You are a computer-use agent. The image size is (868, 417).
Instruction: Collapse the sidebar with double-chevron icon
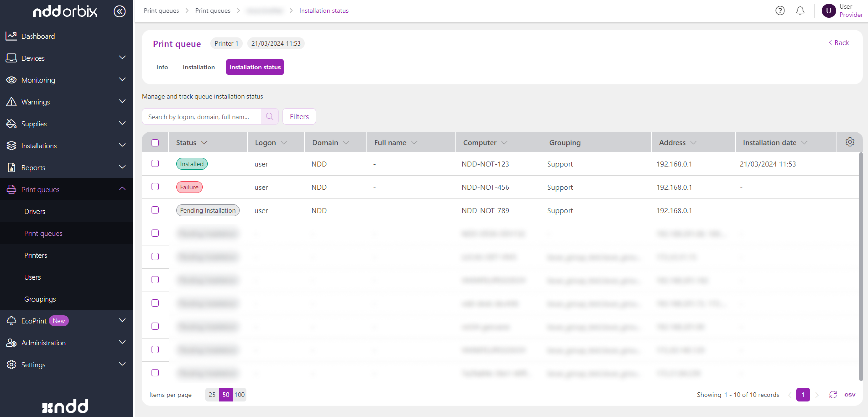(119, 11)
